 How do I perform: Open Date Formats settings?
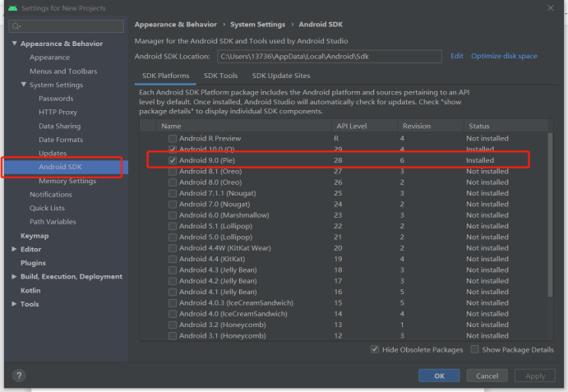pos(61,140)
